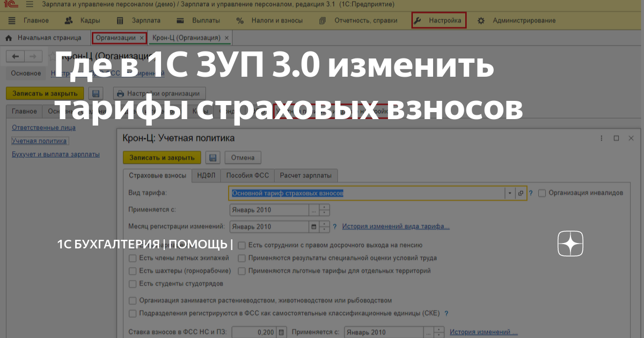Switch to the Расчет зарплаты tab
Screen dimensions: 644x338
[306, 175]
